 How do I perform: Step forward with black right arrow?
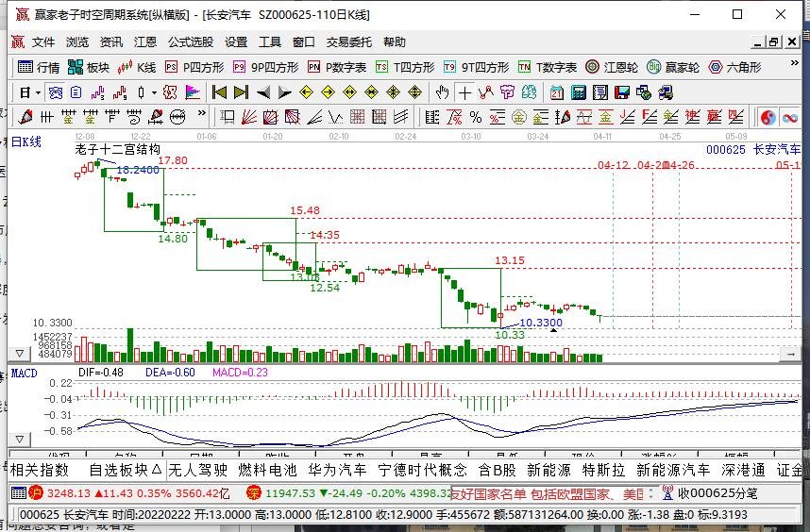coord(285,92)
